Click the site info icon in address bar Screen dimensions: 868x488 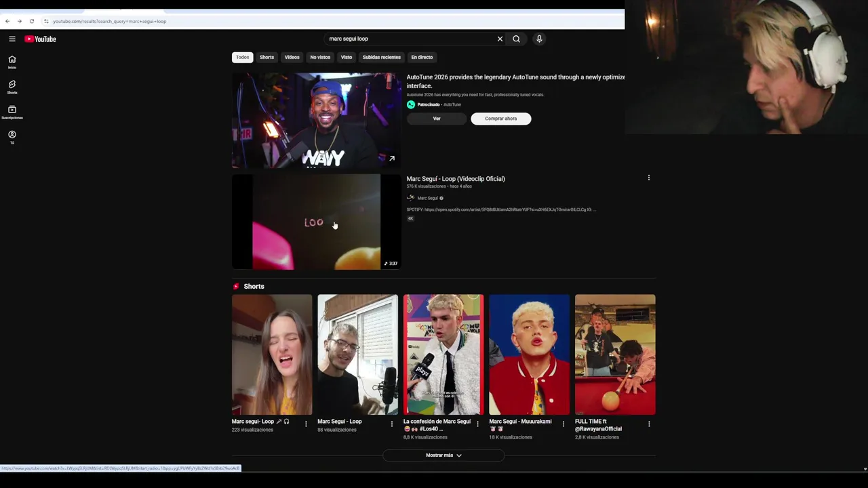coord(46,21)
